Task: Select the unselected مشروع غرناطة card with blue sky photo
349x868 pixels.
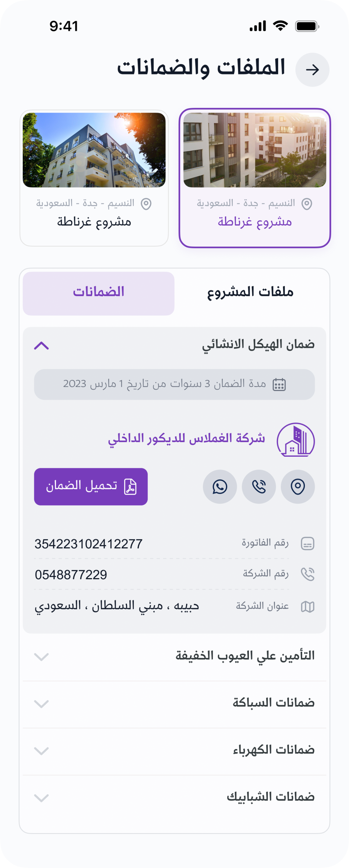Action: (x=94, y=178)
